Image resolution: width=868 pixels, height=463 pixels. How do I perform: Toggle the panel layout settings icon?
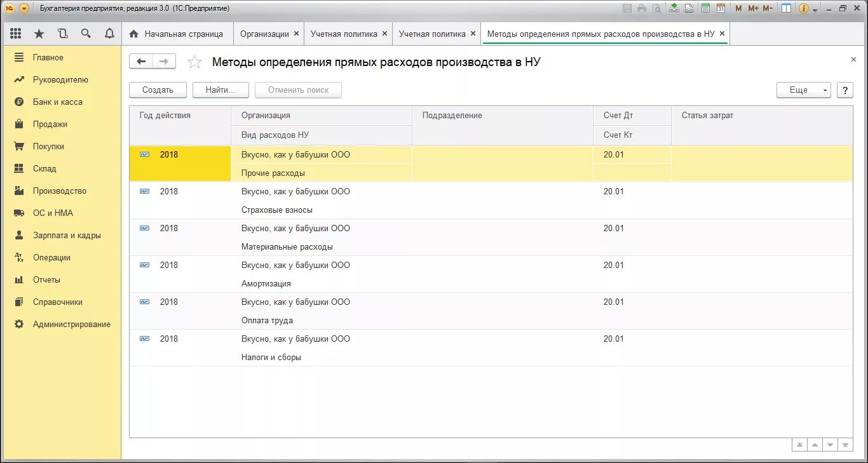pos(786,8)
